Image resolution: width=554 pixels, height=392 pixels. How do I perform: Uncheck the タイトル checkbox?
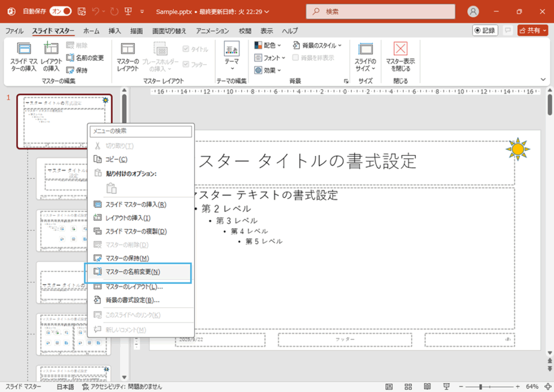186,49
